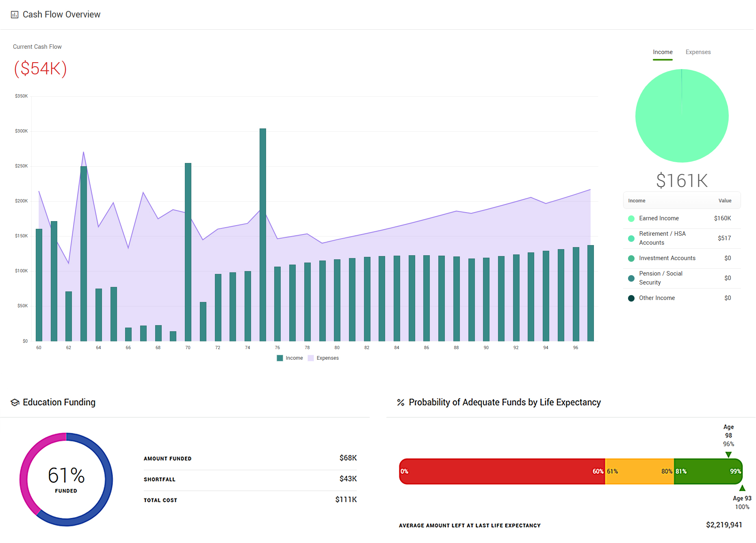The height and width of the screenshot is (543, 756).
Task: Select the Income tab
Action: coord(663,52)
